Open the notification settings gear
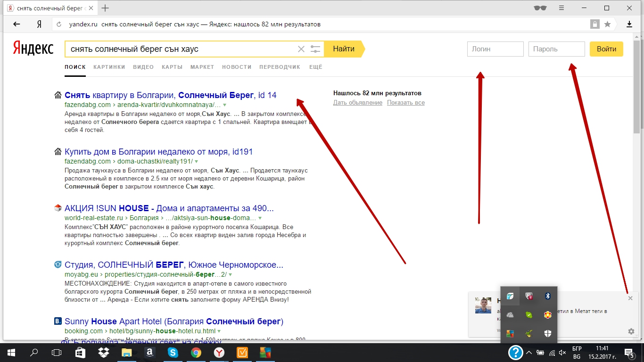The image size is (644, 362). click(631, 331)
